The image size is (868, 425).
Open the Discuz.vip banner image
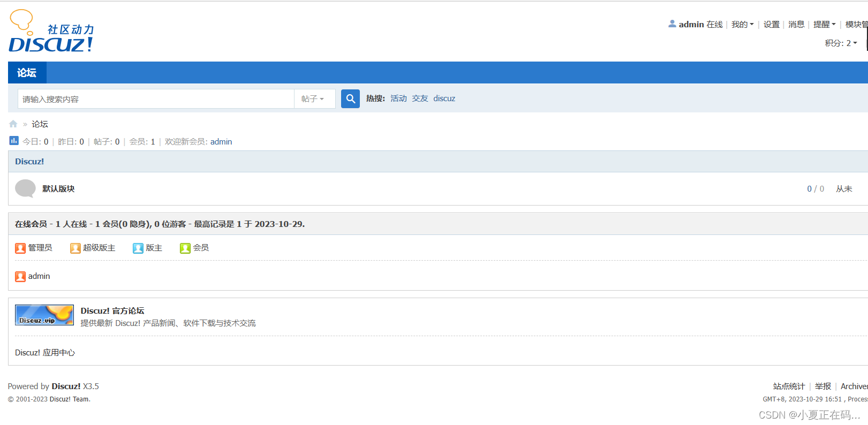tap(44, 315)
